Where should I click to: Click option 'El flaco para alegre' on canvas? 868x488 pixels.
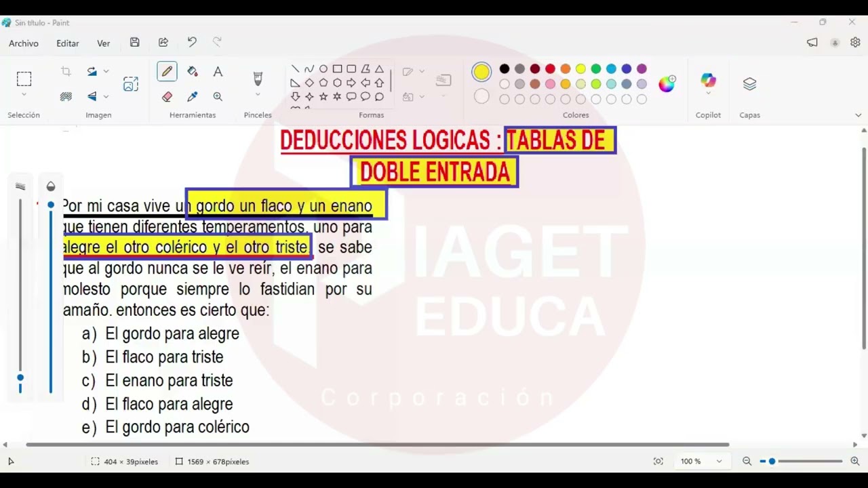(169, 404)
